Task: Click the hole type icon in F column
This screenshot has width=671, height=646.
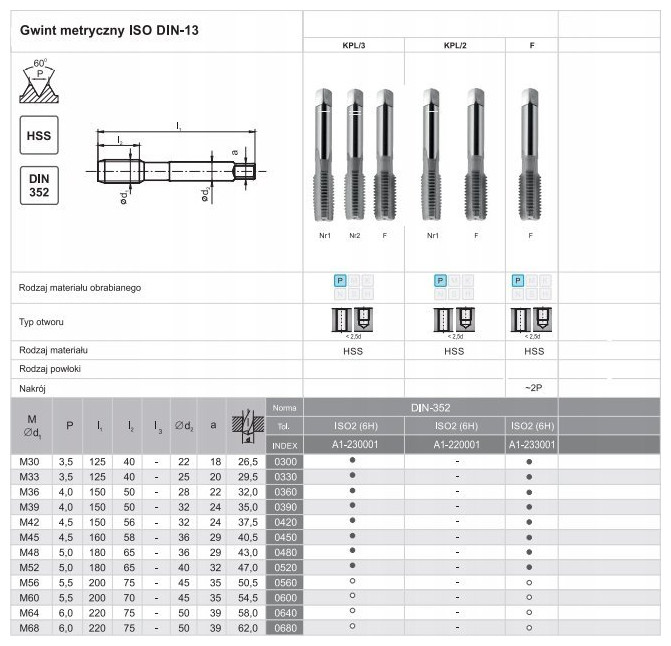Action: (x=533, y=320)
